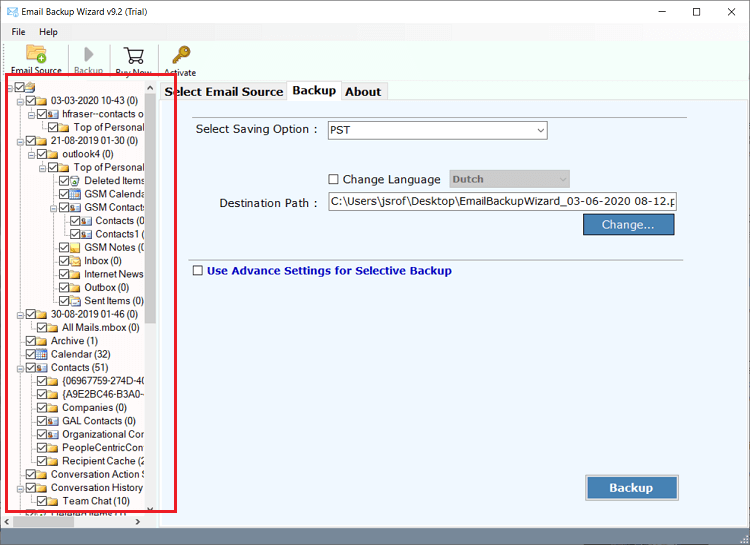The height and width of the screenshot is (545, 750).
Task: Switch to the About tab
Action: click(x=364, y=91)
